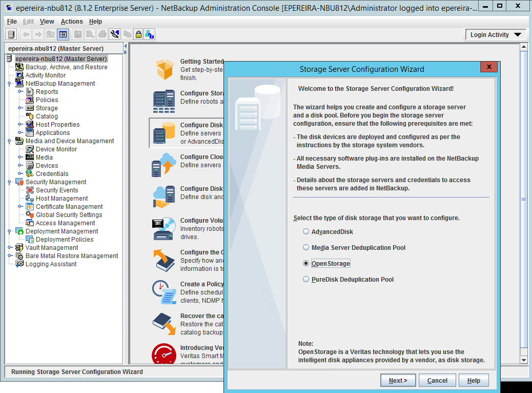Click the wrench troubleshooter toolbar icon

coord(115,34)
